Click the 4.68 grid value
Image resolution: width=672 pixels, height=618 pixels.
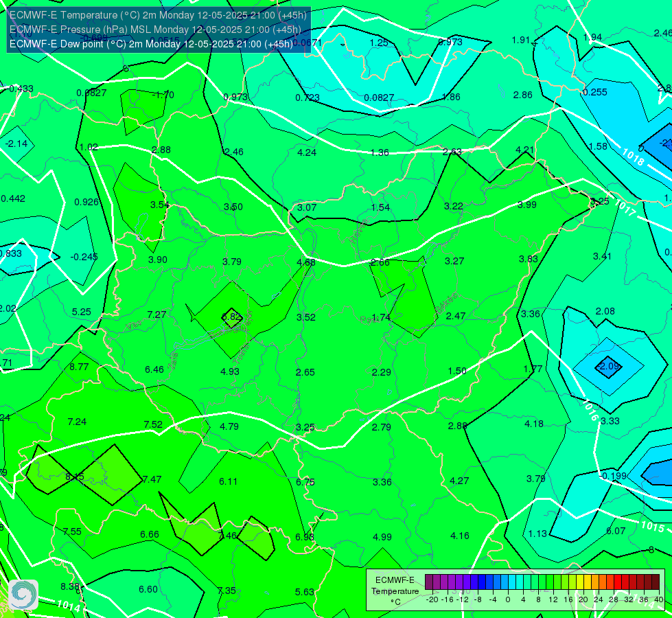[x=306, y=262]
